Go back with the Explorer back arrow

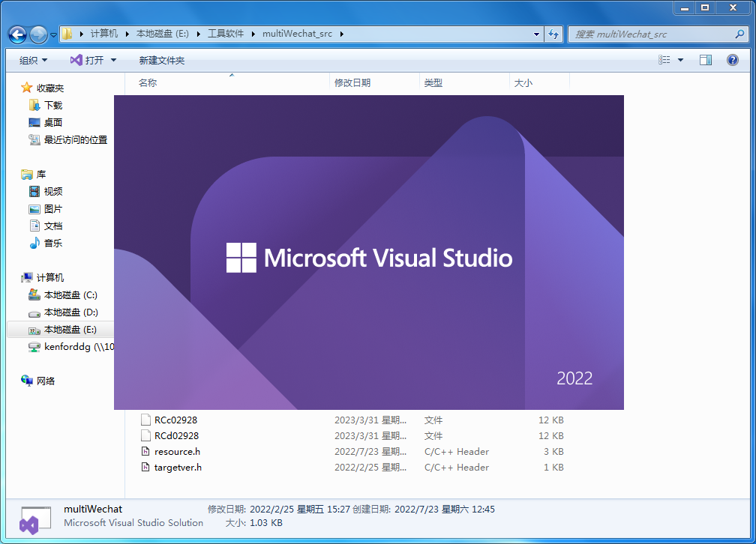pos(18,34)
